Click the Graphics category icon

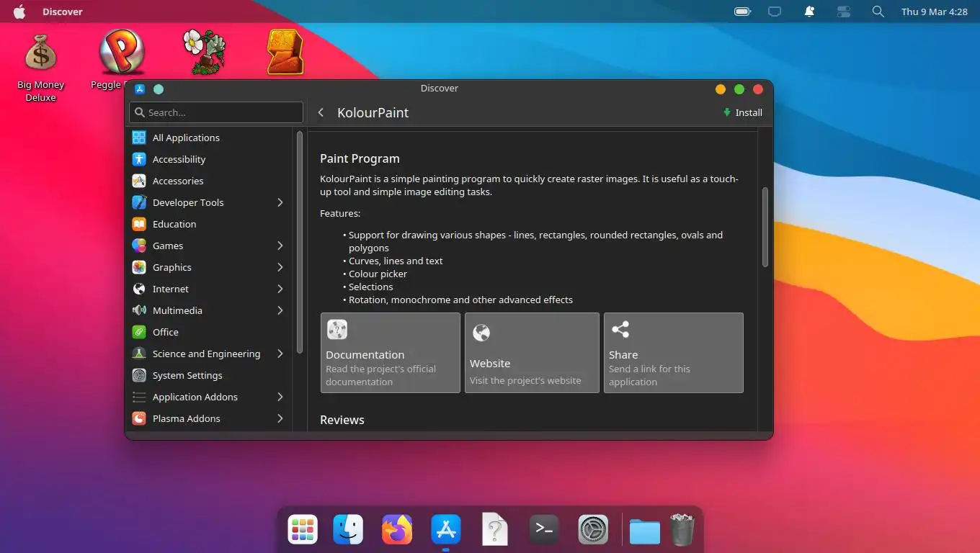click(x=139, y=267)
